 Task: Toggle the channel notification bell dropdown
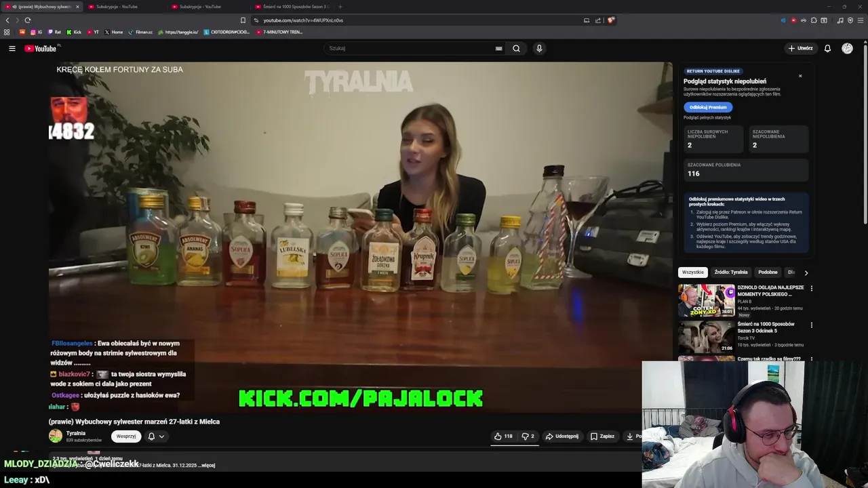[x=156, y=436]
